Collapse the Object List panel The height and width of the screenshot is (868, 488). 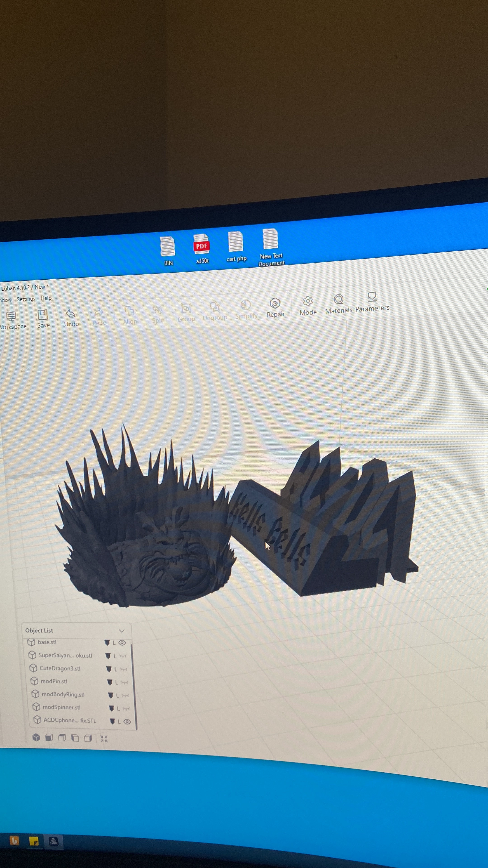pyautogui.click(x=122, y=630)
